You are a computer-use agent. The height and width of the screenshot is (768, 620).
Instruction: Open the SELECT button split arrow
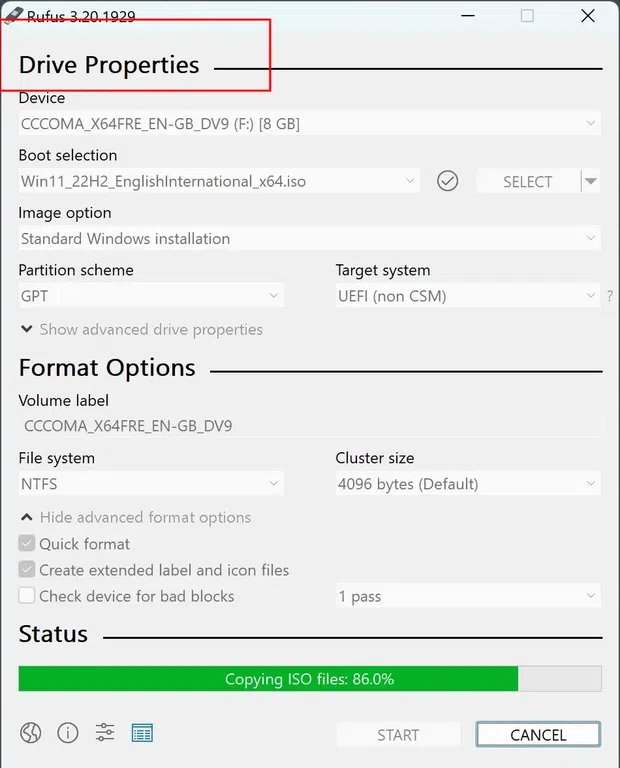pyautogui.click(x=591, y=181)
